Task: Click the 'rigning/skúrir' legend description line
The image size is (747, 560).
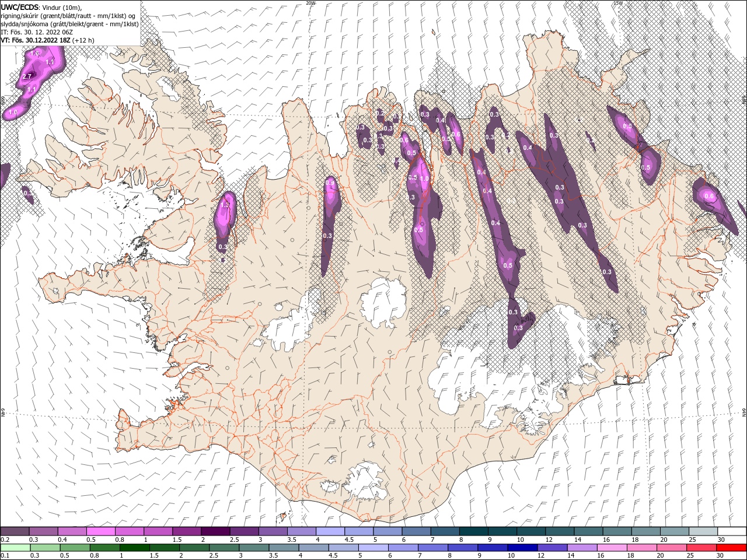Action: pyautogui.click(x=68, y=15)
